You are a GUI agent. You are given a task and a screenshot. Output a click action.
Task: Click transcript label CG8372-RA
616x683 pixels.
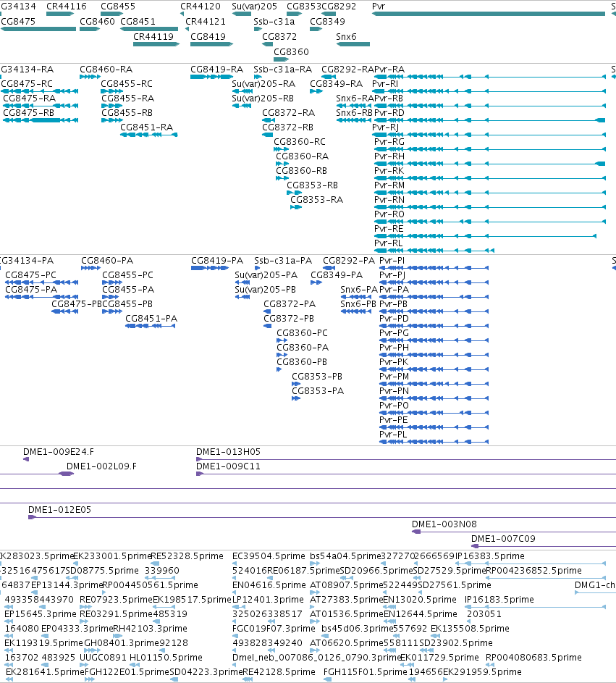point(289,113)
